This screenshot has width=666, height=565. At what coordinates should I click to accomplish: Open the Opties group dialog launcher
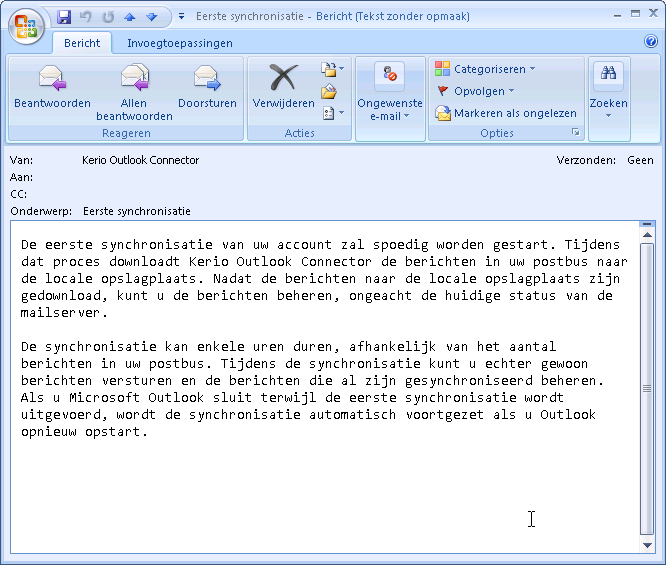pyautogui.click(x=575, y=133)
